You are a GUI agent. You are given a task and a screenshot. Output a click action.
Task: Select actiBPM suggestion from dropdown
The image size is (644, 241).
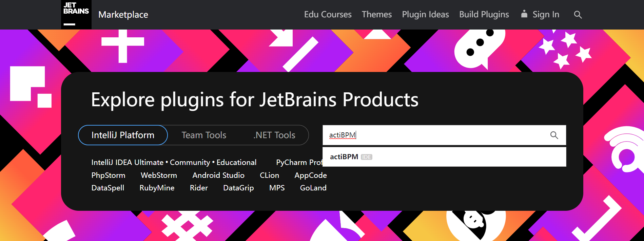tap(444, 157)
